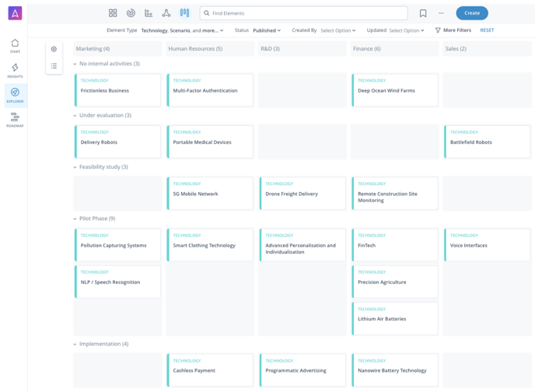535x392 pixels.
Task: Open the three-dot more options menu
Action: click(441, 13)
